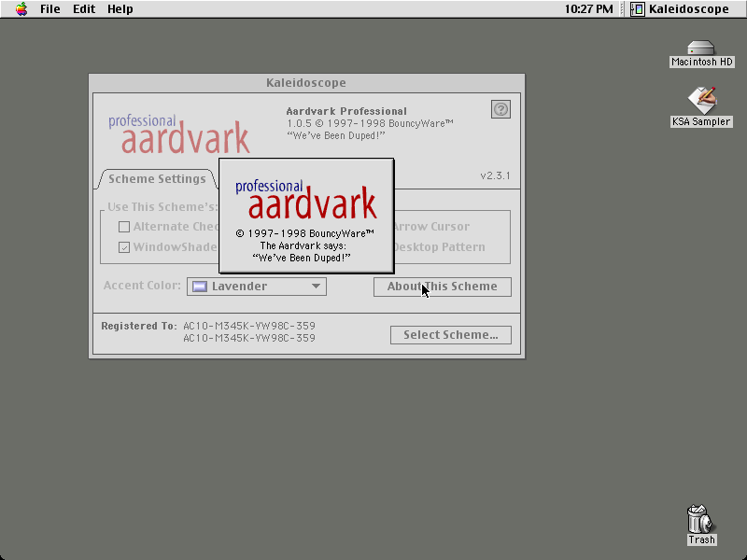The width and height of the screenshot is (747, 560).
Task: Click the menu bar clock
Action: tap(589, 9)
